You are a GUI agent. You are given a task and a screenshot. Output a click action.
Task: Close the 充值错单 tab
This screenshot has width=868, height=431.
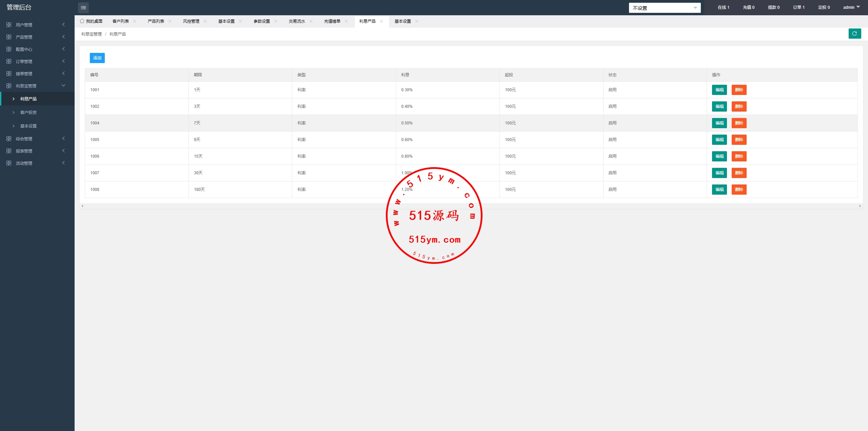click(x=346, y=21)
